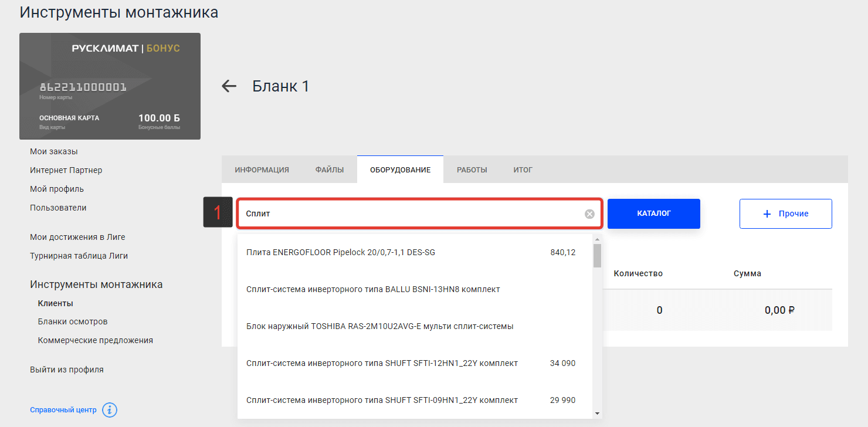View Турнирная таблица Лиги
Viewport: 868px width, 427px height.
pyautogui.click(x=79, y=256)
